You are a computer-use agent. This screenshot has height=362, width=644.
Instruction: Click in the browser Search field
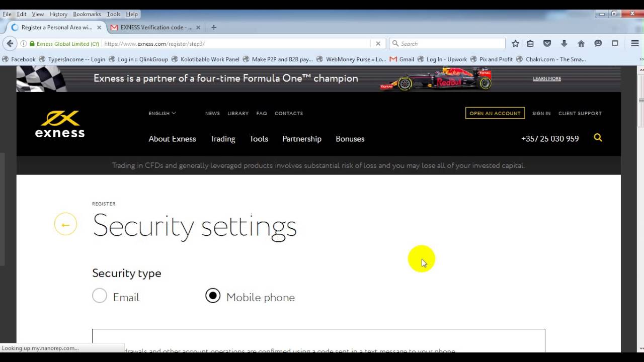pos(450,44)
